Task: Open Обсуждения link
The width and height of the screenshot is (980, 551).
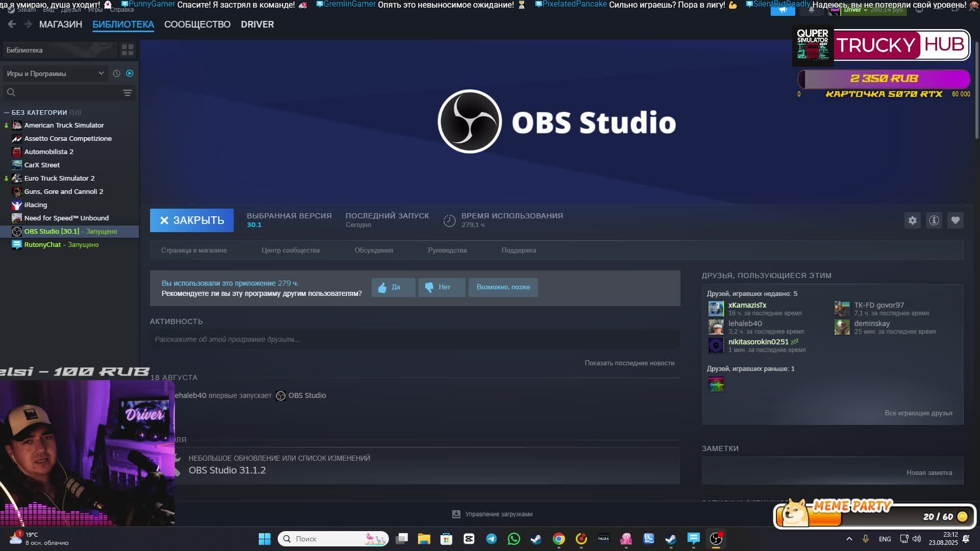Action: (374, 251)
